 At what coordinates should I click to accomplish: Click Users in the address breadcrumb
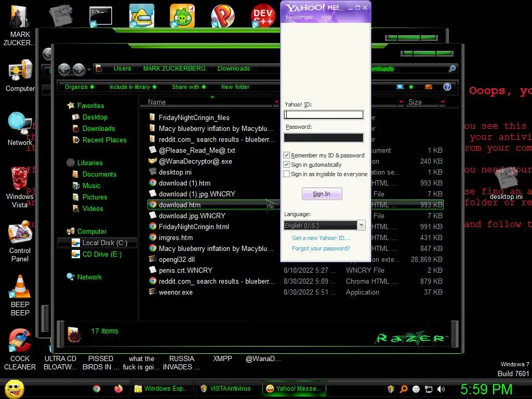click(x=122, y=69)
